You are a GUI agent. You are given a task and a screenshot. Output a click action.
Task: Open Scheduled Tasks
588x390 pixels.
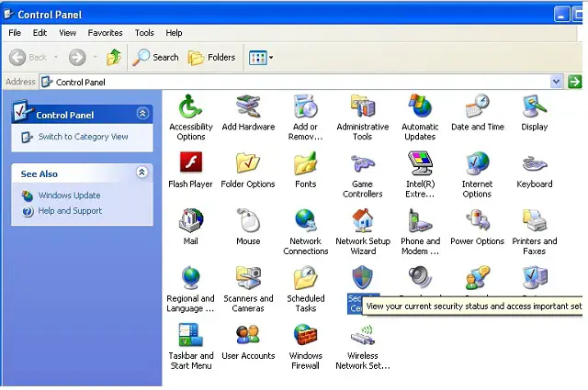306,289
